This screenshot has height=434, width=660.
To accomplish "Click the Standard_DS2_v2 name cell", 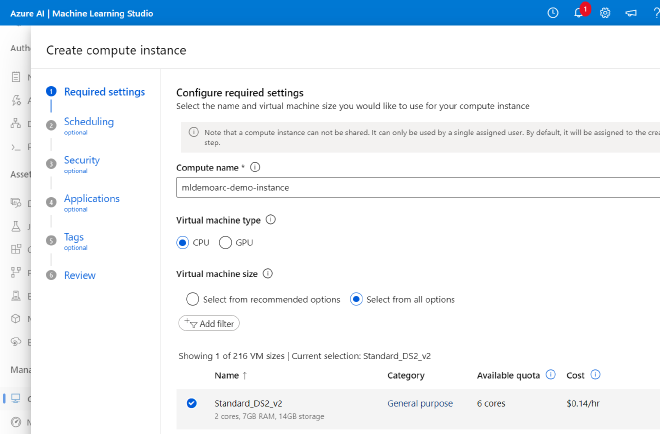I will 248,403.
